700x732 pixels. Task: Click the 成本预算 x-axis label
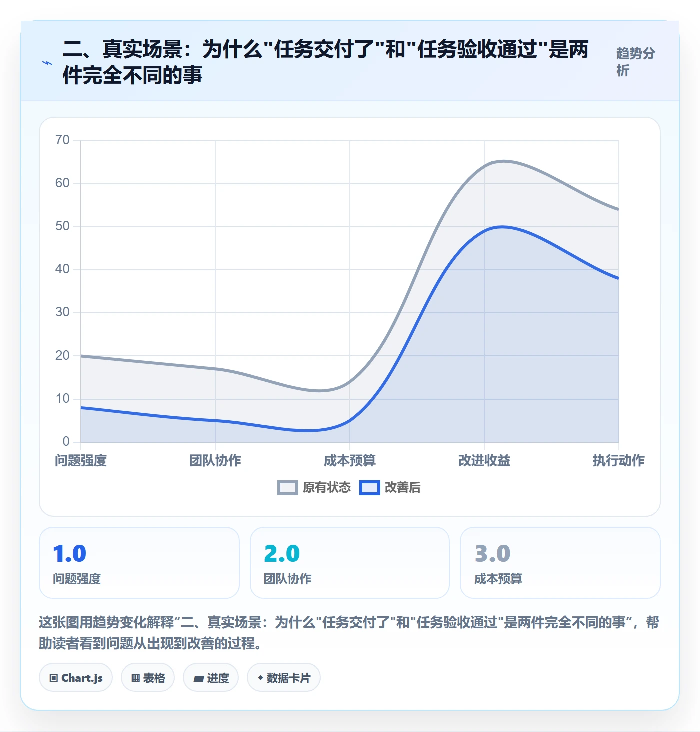(x=350, y=460)
